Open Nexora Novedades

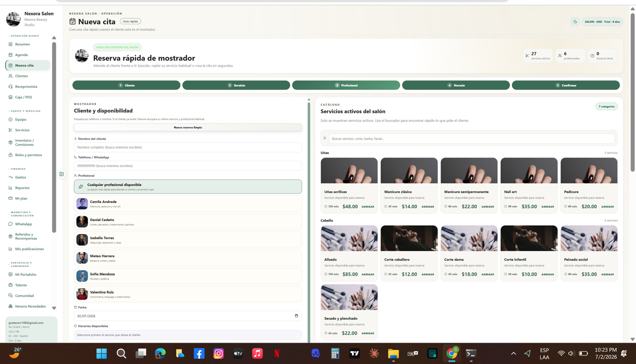click(28, 306)
